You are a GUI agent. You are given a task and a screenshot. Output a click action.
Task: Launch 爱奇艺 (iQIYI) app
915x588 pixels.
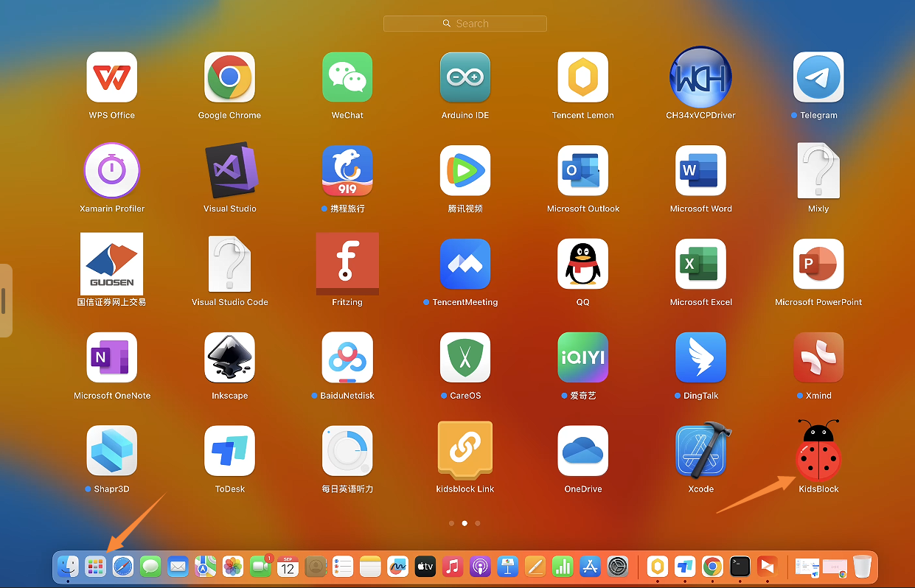pos(583,357)
